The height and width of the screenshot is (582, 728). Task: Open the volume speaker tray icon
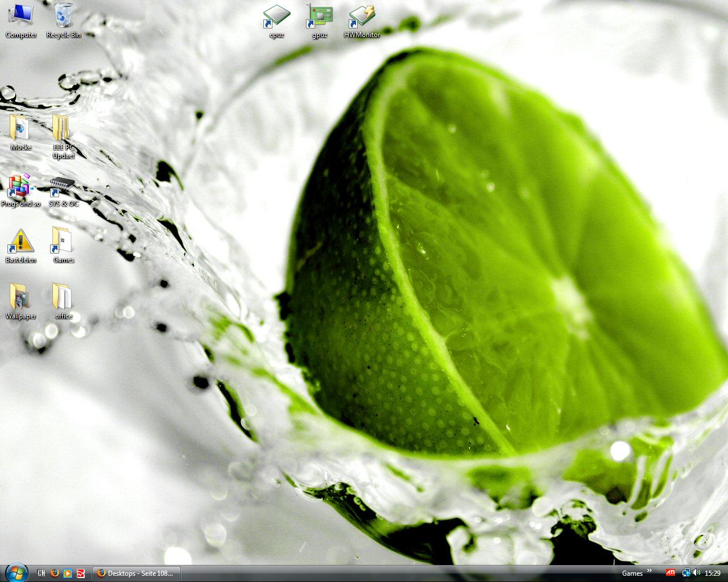click(697, 573)
